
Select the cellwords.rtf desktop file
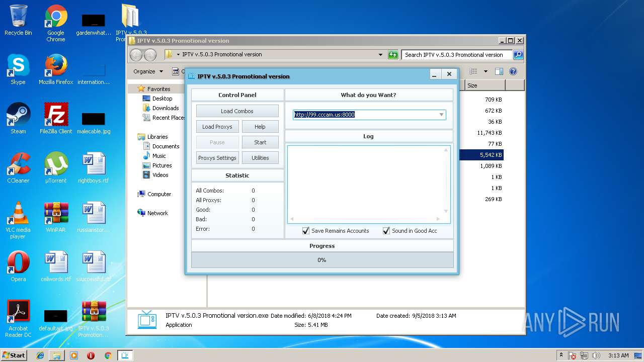(x=56, y=266)
